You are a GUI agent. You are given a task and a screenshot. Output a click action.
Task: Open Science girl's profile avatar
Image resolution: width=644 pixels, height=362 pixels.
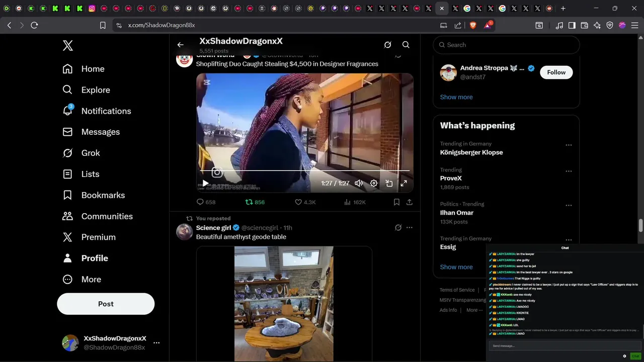coord(184,232)
